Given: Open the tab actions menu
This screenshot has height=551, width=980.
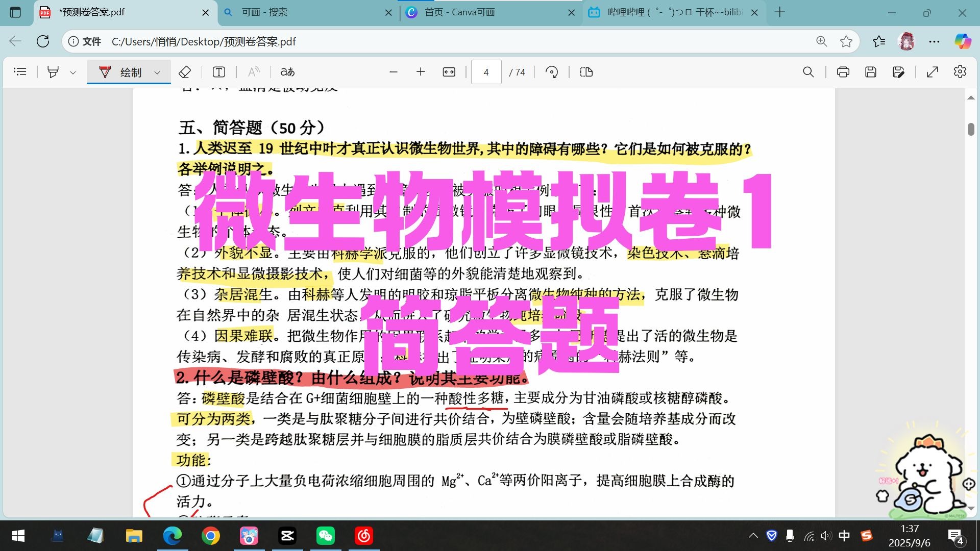Looking at the screenshot, I should pyautogui.click(x=15, y=12).
